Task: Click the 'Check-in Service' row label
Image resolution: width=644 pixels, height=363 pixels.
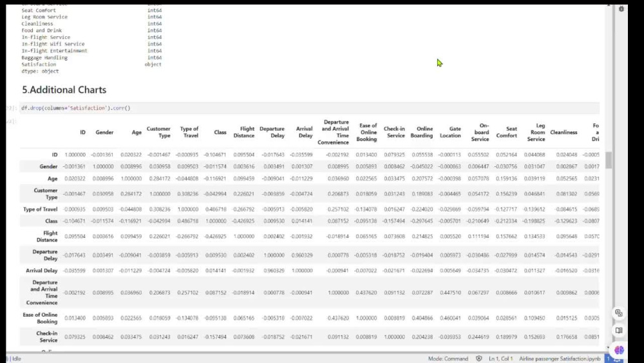Action: pyautogui.click(x=47, y=337)
